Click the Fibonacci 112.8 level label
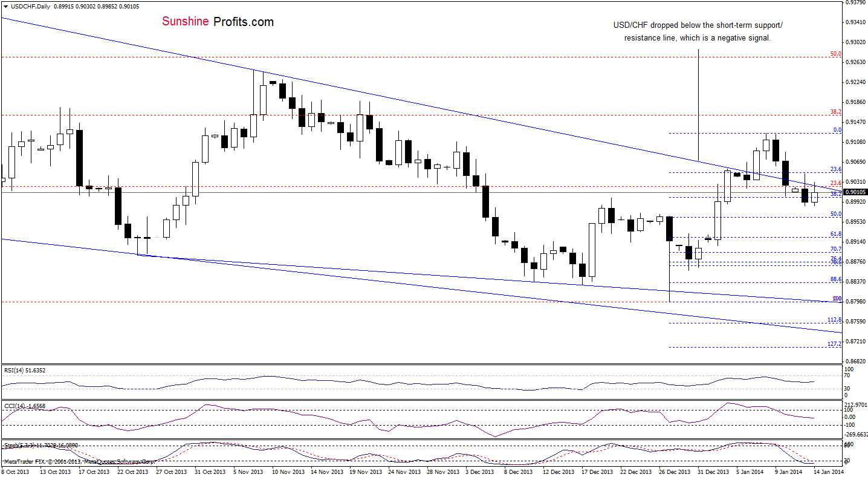This screenshot has width=868, height=477. pos(835,320)
